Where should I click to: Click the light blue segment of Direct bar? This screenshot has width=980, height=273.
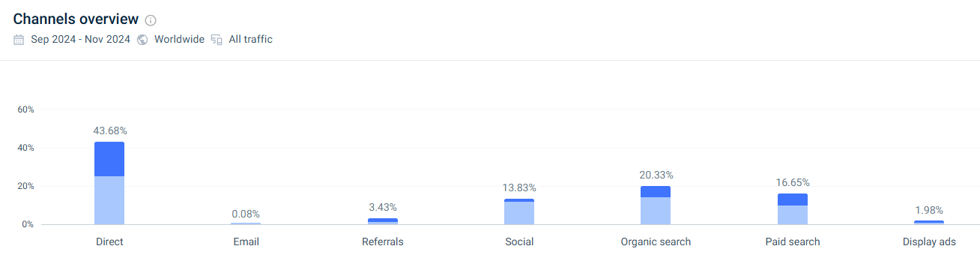[109, 200]
